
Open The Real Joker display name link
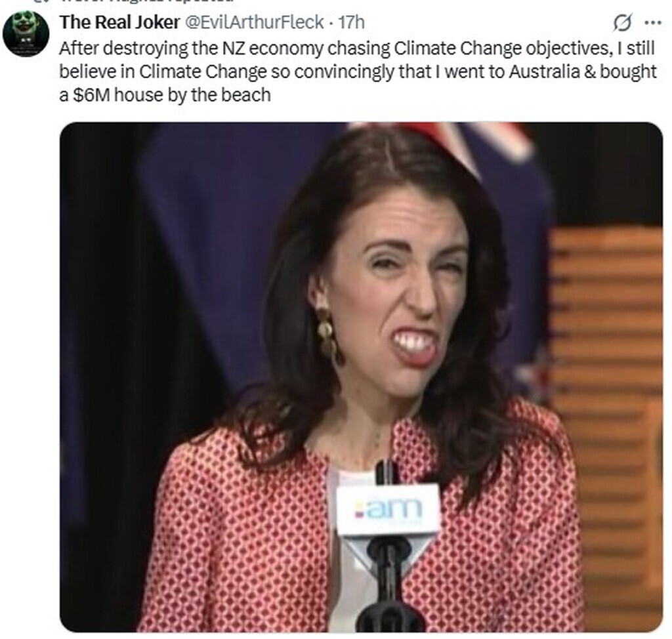119,22
